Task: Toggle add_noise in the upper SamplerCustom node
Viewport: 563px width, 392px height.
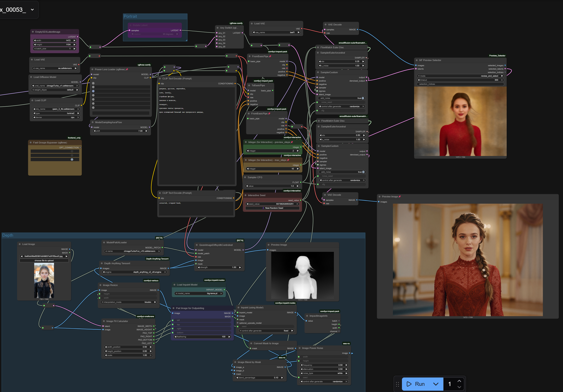Action: coord(363,98)
